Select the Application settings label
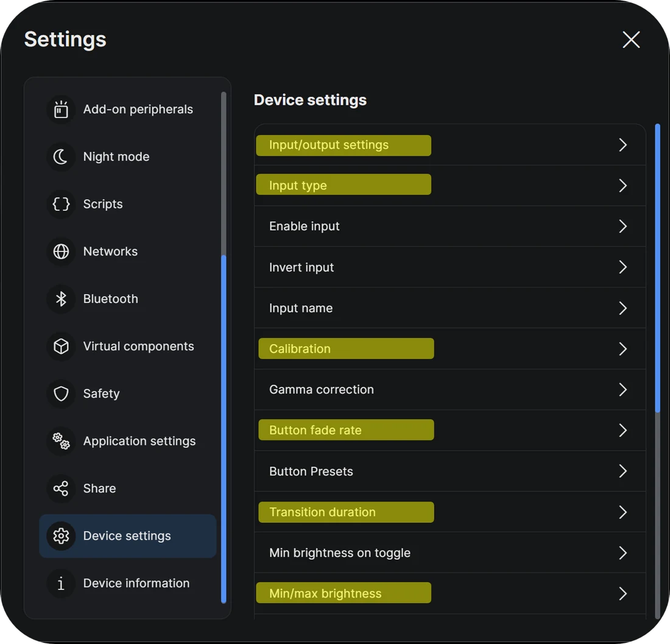This screenshot has height=644, width=670. click(139, 441)
